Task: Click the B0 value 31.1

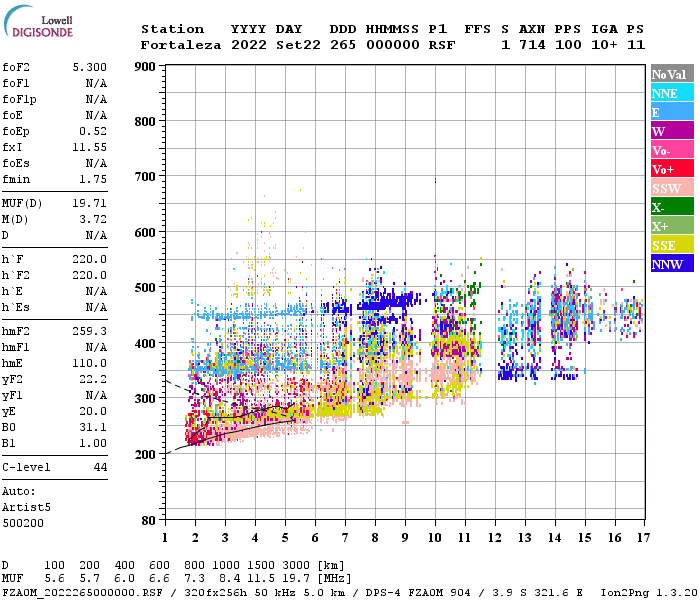Action: tap(93, 428)
